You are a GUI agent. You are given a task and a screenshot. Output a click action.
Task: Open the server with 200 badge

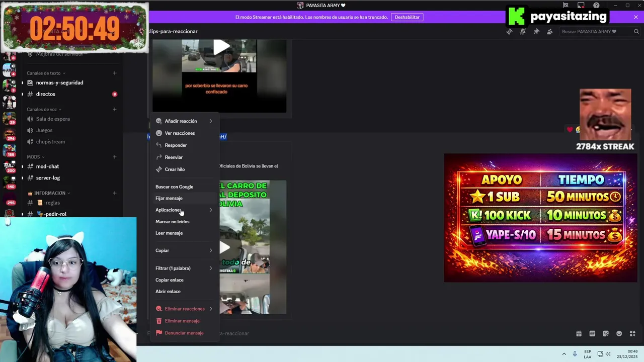coord(10,166)
